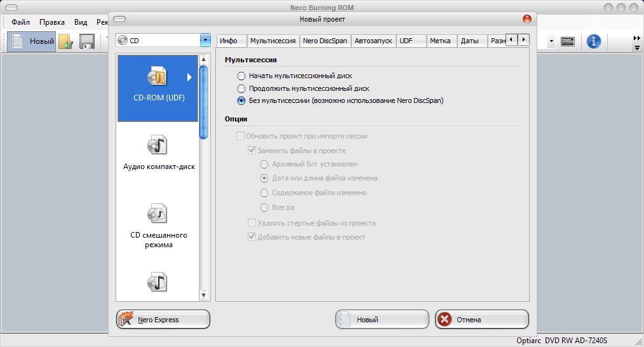Click the disc drive icon in toolbar

[x=568, y=41]
